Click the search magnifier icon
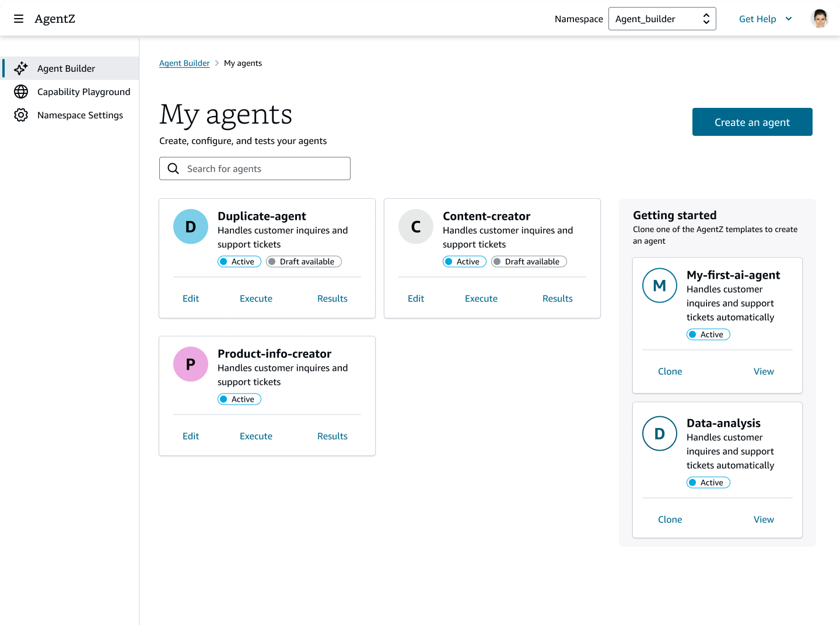Image resolution: width=840 pixels, height=625 pixels. 173,168
